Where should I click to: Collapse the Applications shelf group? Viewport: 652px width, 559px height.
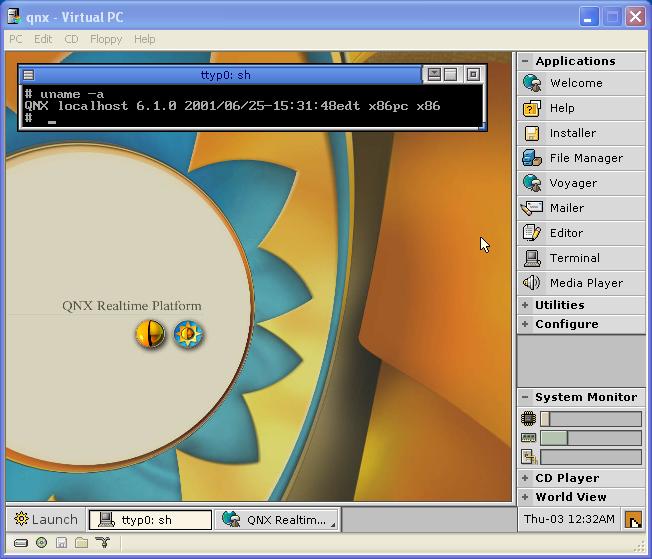[x=525, y=61]
